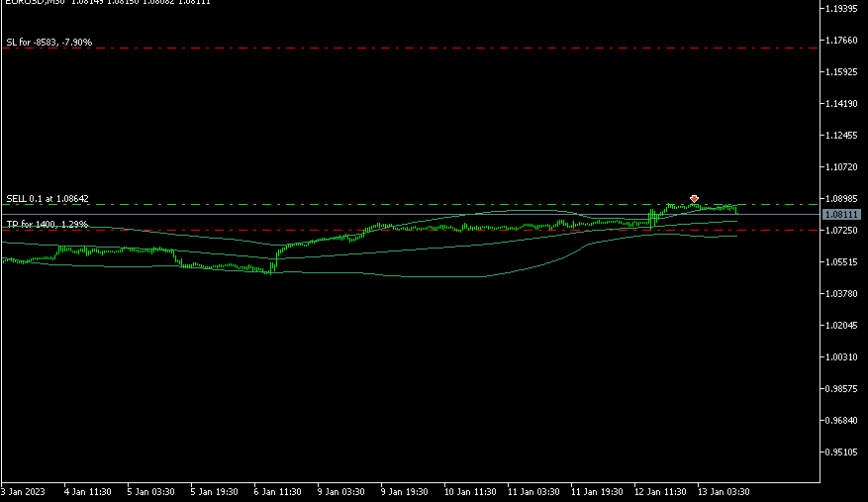Image resolution: width=868 pixels, height=502 pixels.
Task: Click the 10 Jan 11:30 time label
Action: [470, 491]
